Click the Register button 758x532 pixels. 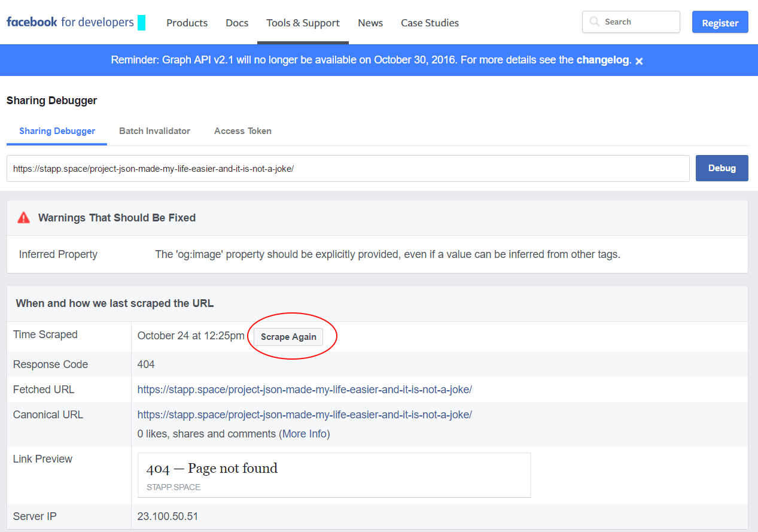[720, 23]
